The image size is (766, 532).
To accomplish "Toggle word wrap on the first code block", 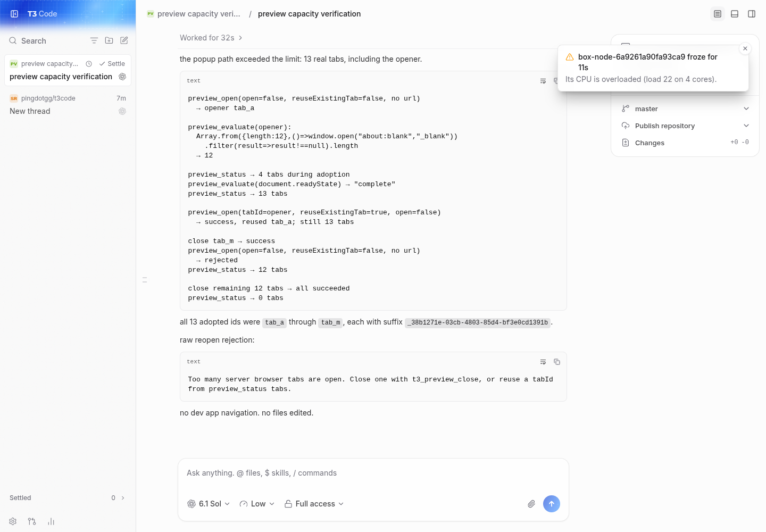I will pos(543,81).
